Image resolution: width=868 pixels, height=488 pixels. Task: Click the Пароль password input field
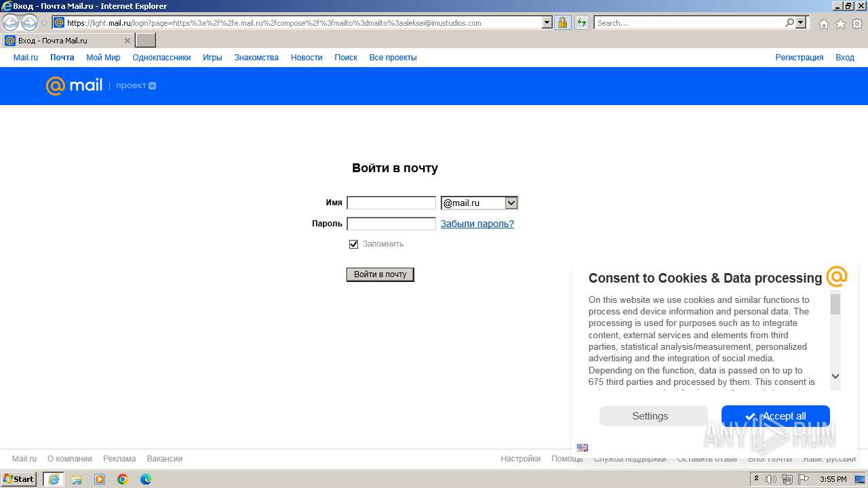point(391,224)
